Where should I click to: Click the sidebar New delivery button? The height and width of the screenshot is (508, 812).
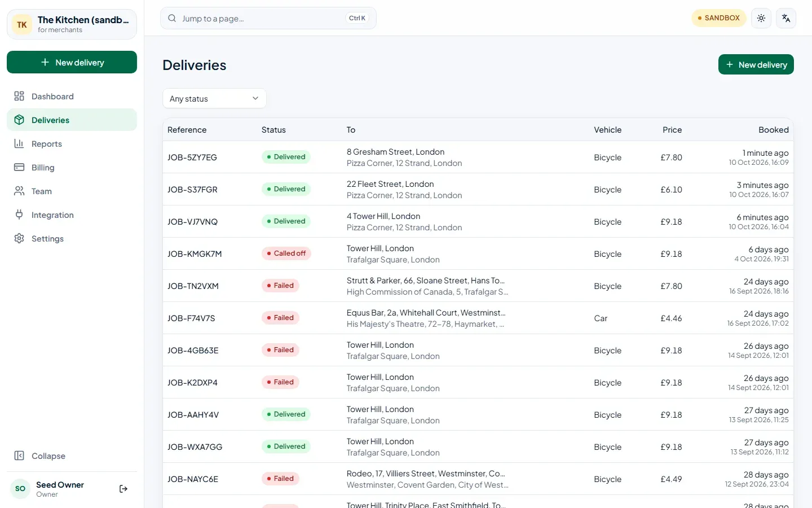click(72, 62)
